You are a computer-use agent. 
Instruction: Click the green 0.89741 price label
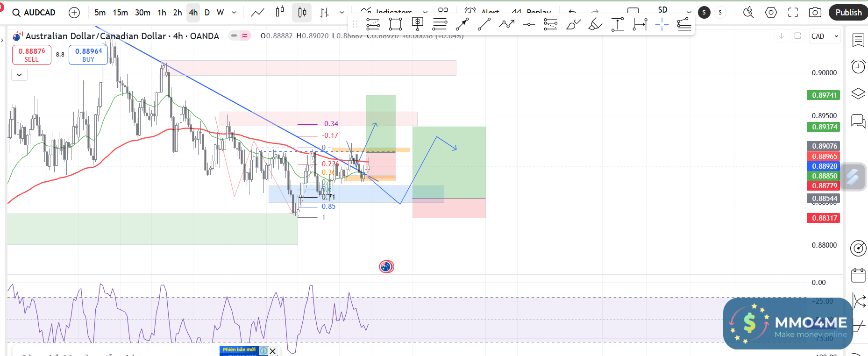824,95
